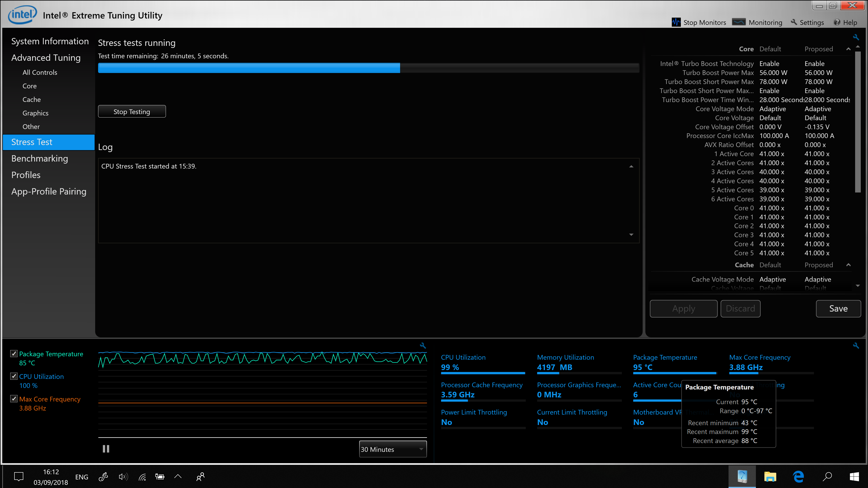Screen dimensions: 868x488
Task: Click the Monitoring graph icon
Action: pyautogui.click(x=739, y=22)
